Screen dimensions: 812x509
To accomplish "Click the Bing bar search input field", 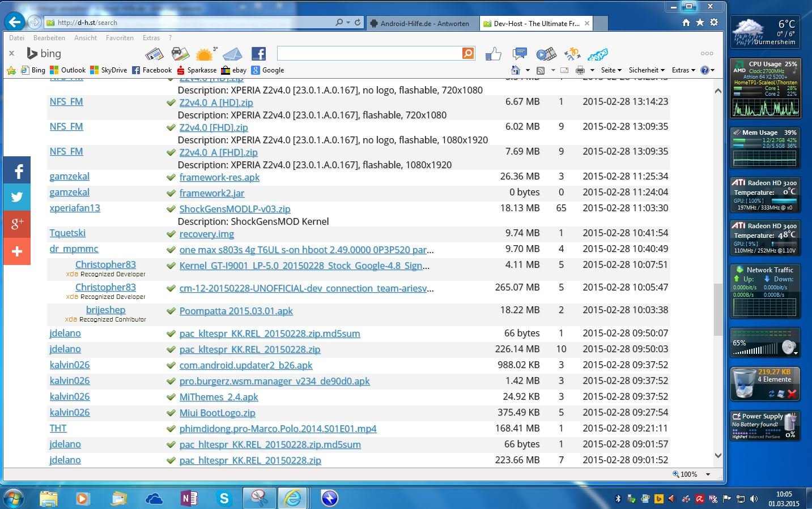I will (369, 53).
